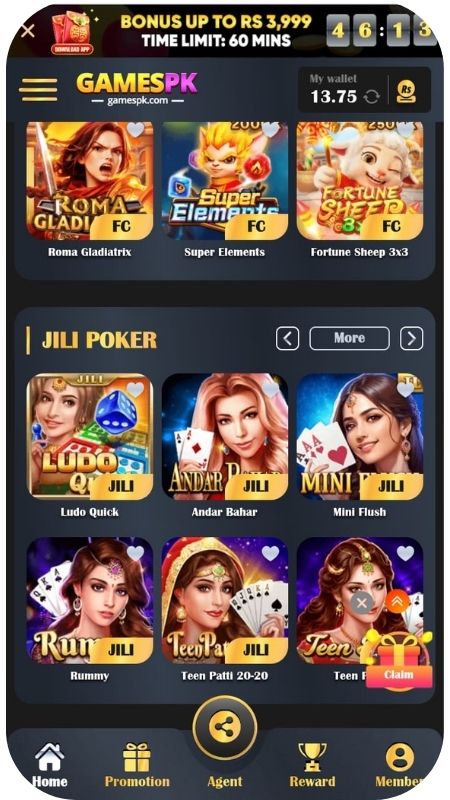This screenshot has width=450, height=800.
Task: Tap the Rs deposit coin icon
Action: [406, 92]
